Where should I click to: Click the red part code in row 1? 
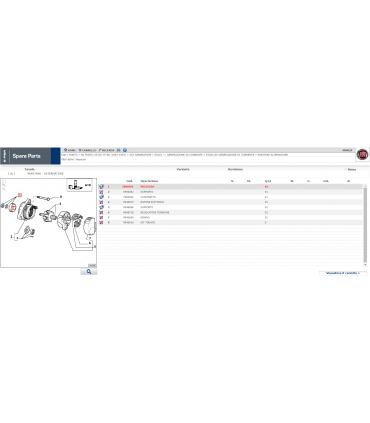point(128,187)
